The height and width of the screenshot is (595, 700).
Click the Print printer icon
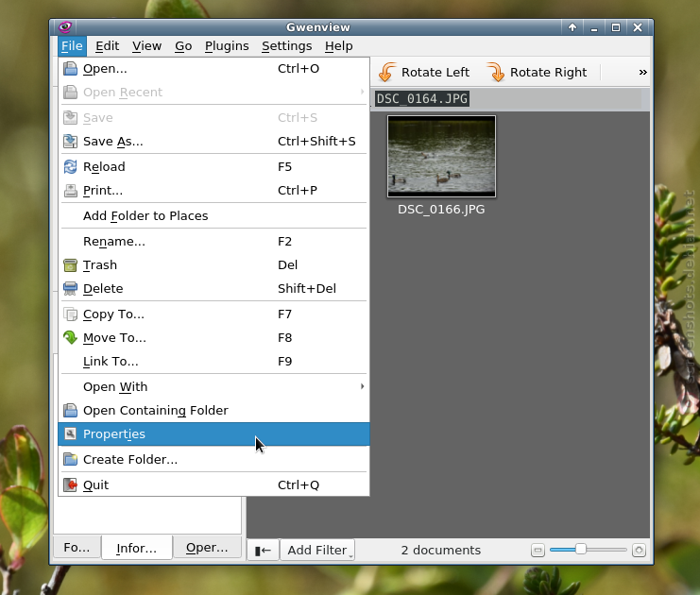point(70,191)
